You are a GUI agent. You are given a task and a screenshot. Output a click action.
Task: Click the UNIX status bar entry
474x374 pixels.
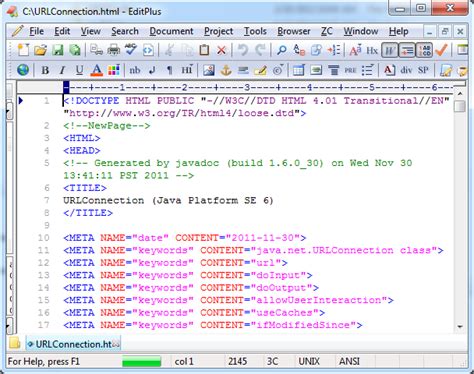309,361
